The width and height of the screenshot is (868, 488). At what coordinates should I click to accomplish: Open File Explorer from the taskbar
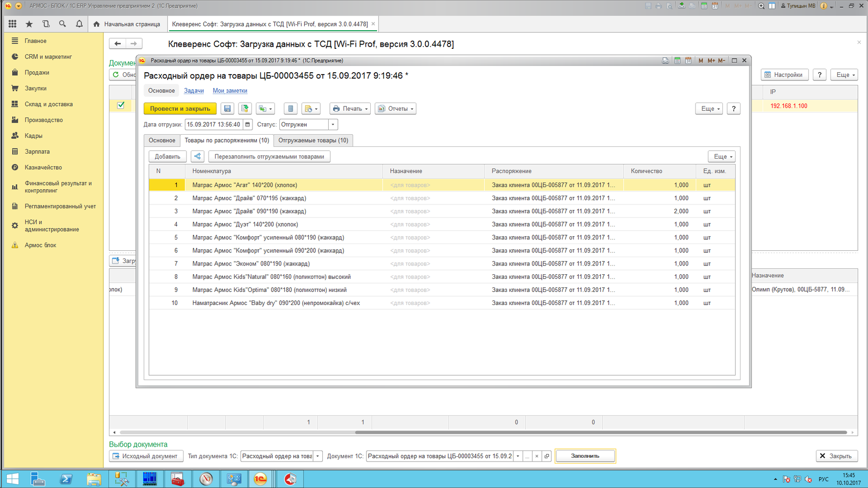(x=94, y=479)
